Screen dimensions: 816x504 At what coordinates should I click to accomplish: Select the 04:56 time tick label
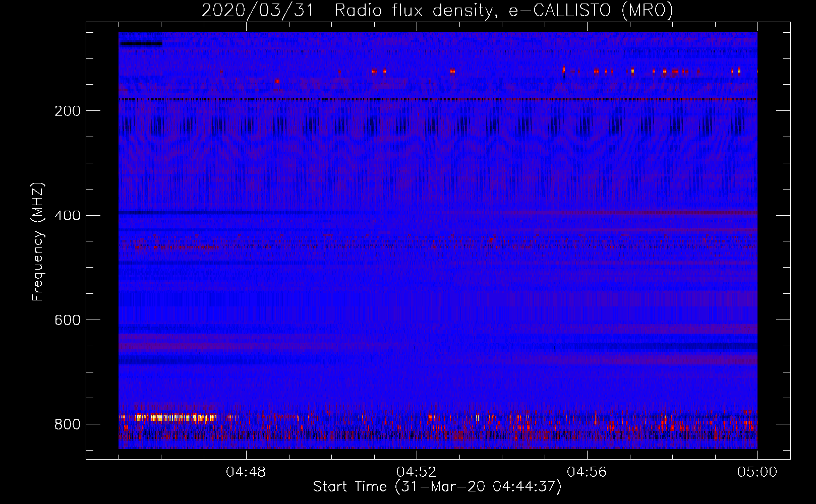[x=587, y=472]
